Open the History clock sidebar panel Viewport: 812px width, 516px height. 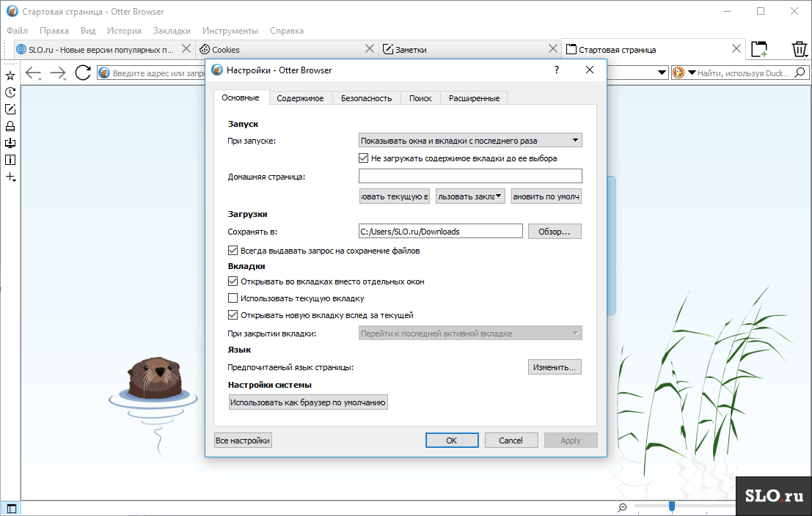tap(10, 92)
